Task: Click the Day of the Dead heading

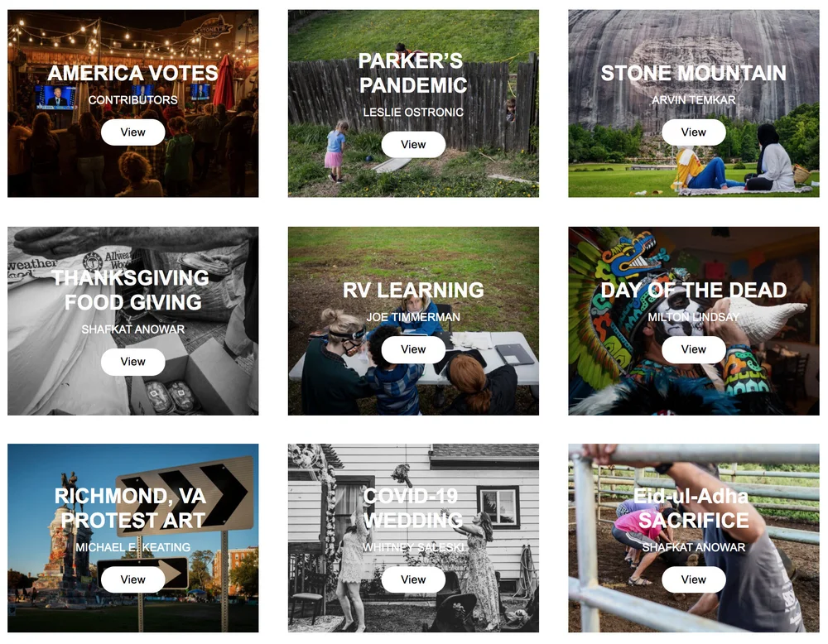Action: tap(693, 290)
